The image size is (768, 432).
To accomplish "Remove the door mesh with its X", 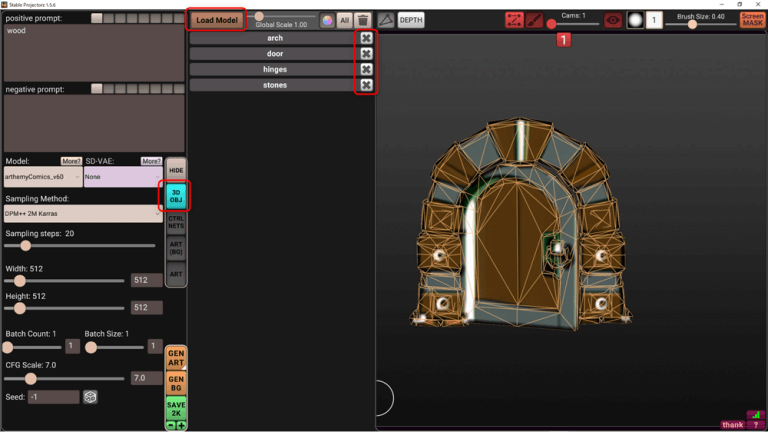I will 366,54.
